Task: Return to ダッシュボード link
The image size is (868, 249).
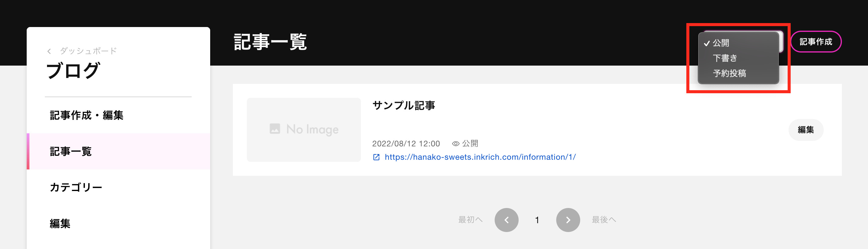Action: [x=88, y=51]
